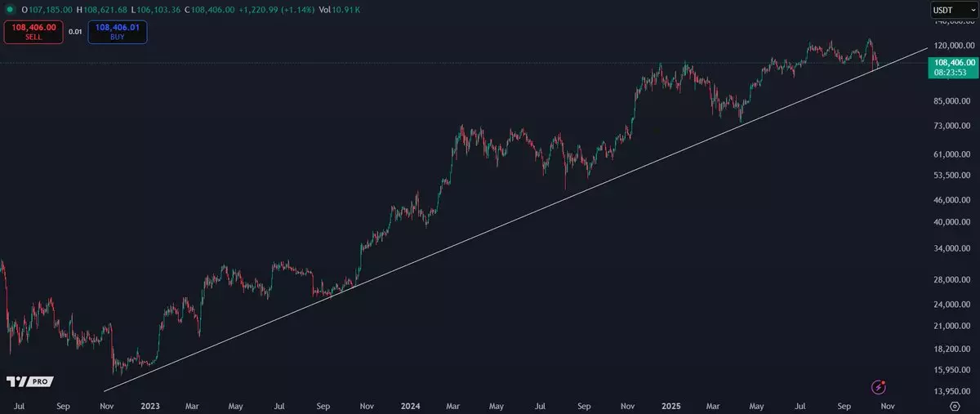Open chart settings via the hexagon gear icon
980x414 pixels.
pos(954,405)
